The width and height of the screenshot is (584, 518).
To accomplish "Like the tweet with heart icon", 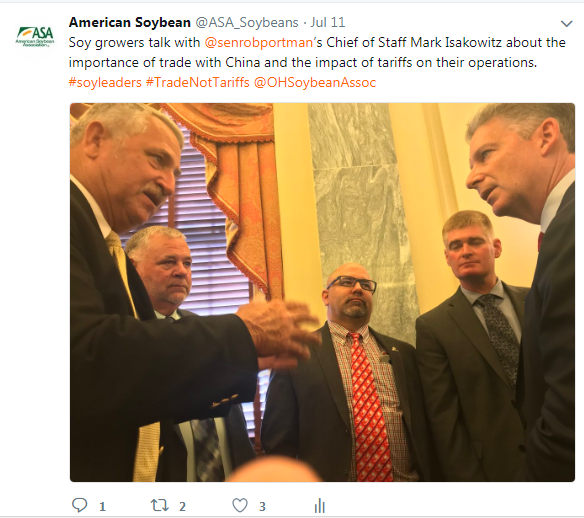I will [x=240, y=505].
